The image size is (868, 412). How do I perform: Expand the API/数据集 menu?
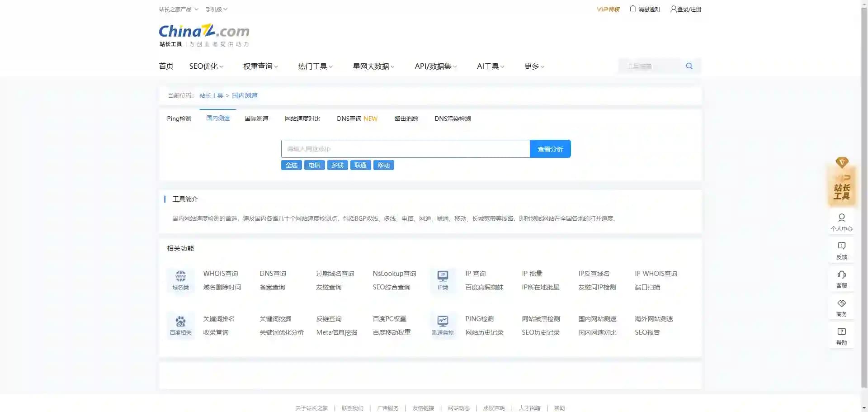click(436, 66)
